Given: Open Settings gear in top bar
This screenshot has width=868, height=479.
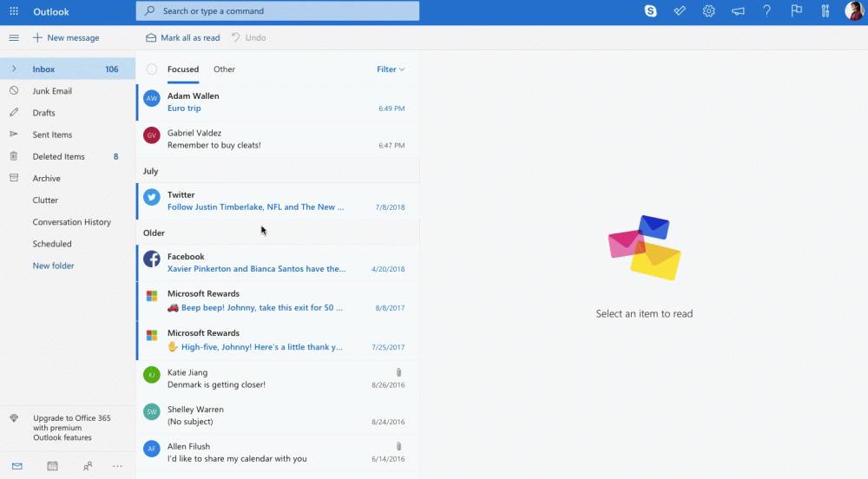Looking at the screenshot, I should coord(709,11).
